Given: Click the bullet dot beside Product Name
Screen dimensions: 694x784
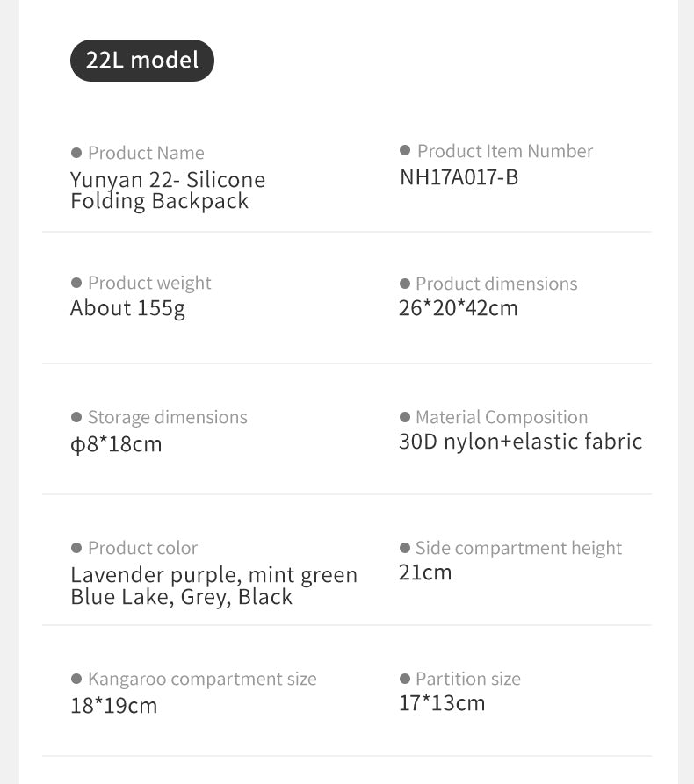Looking at the screenshot, I should tap(76, 153).
